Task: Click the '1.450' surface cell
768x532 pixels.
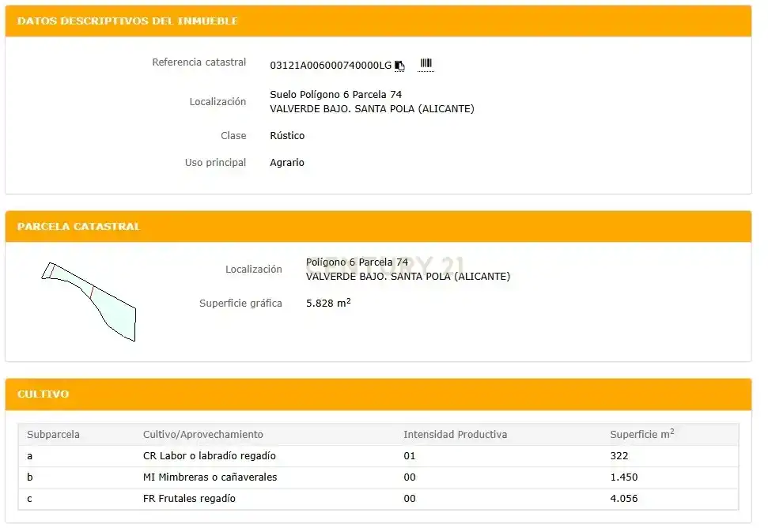Action: pos(624,477)
